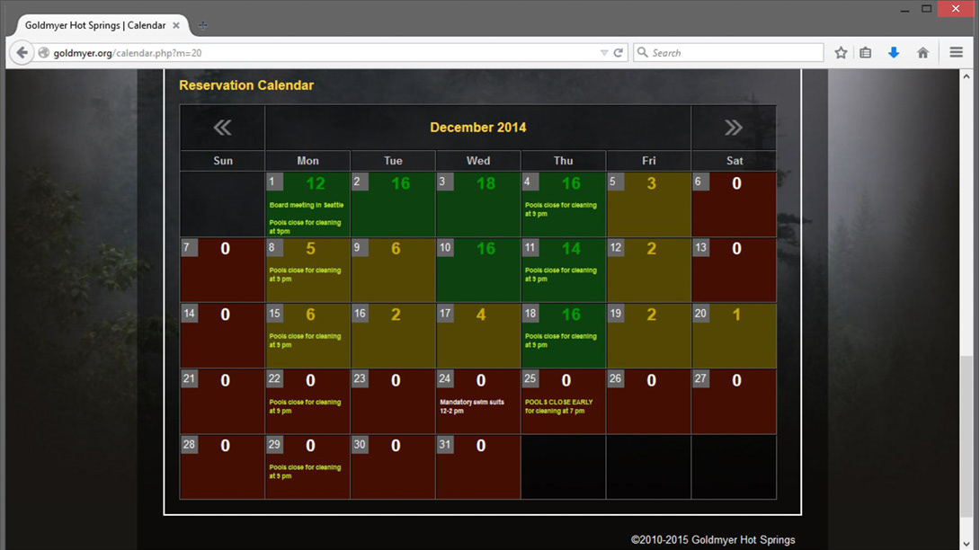Click the Wed column header
The width and height of the screenshot is (980, 550).
[x=478, y=161]
